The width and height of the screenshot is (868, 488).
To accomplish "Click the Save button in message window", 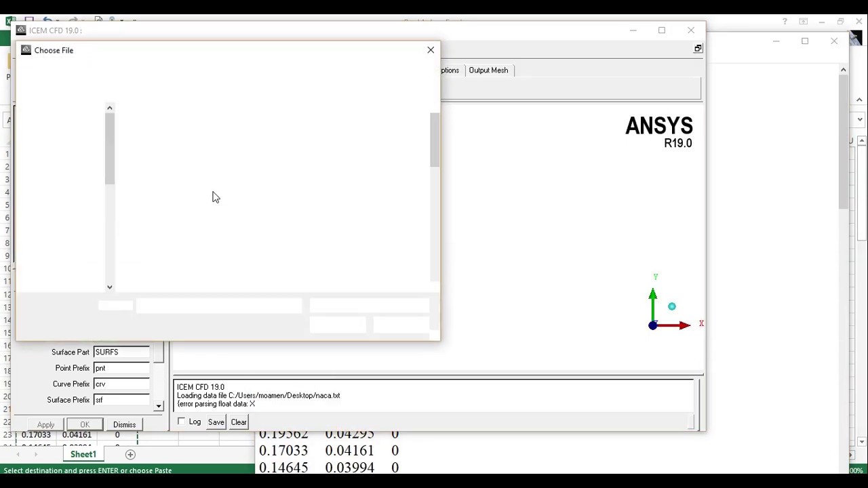I will [x=216, y=422].
